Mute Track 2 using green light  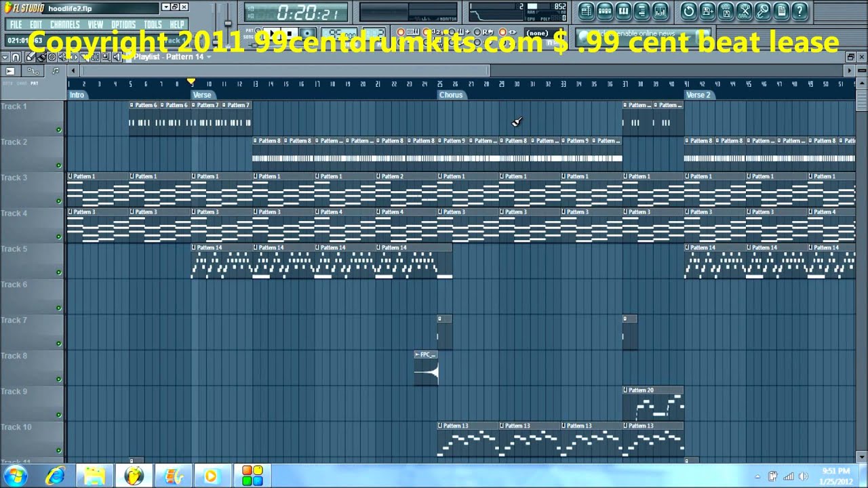pyautogui.click(x=59, y=165)
